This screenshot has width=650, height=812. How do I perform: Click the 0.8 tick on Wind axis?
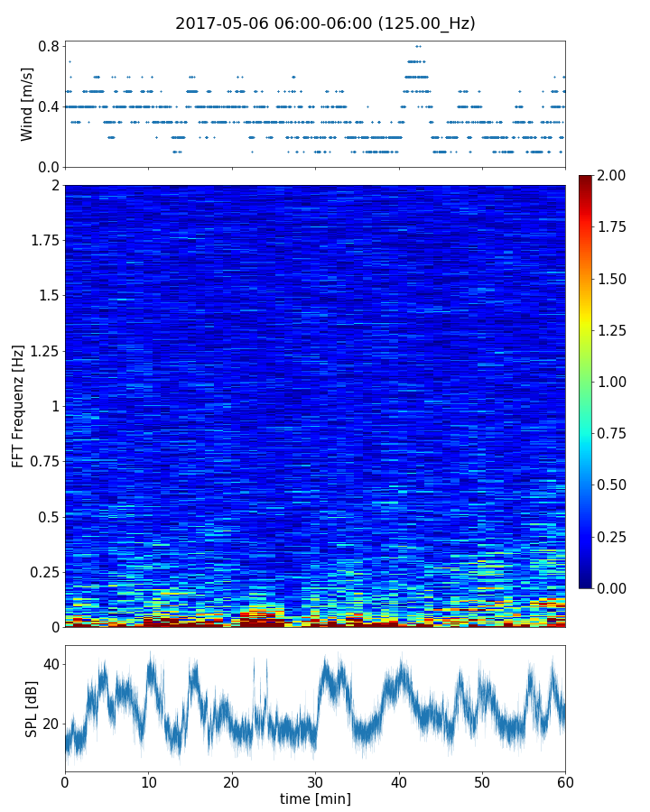tap(49, 46)
